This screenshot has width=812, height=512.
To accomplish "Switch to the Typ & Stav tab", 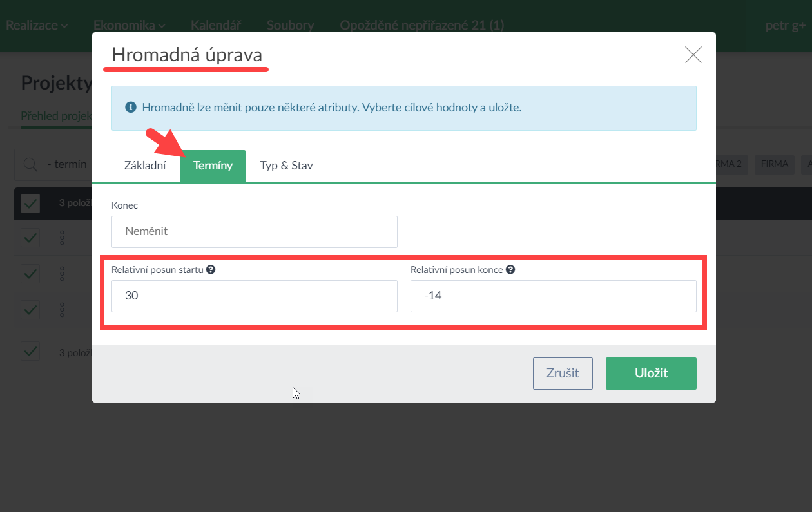I will point(286,166).
